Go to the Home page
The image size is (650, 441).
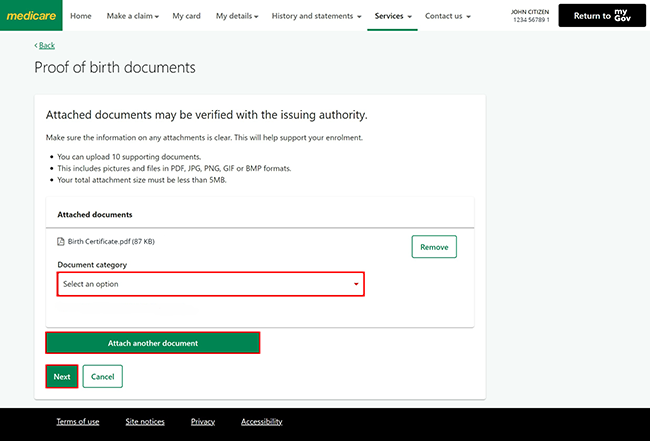(81, 16)
